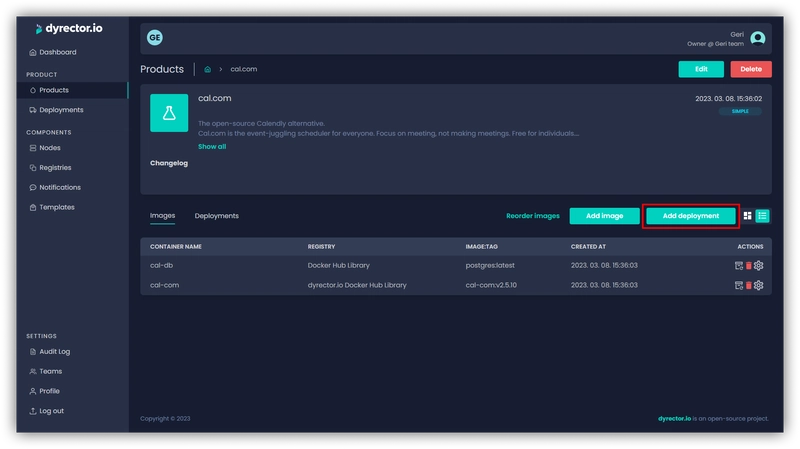
Task: Click the dyrector.io logo
Action: click(69, 29)
